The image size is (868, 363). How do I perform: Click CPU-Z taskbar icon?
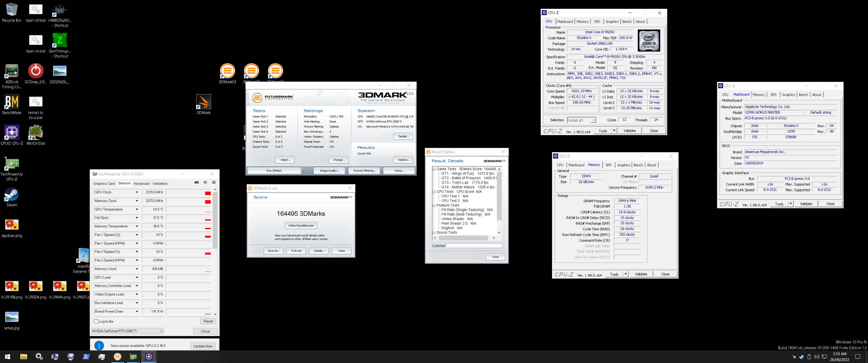[149, 357]
